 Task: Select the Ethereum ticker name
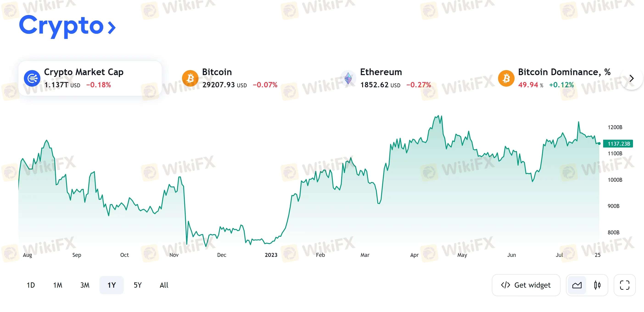pyautogui.click(x=381, y=72)
